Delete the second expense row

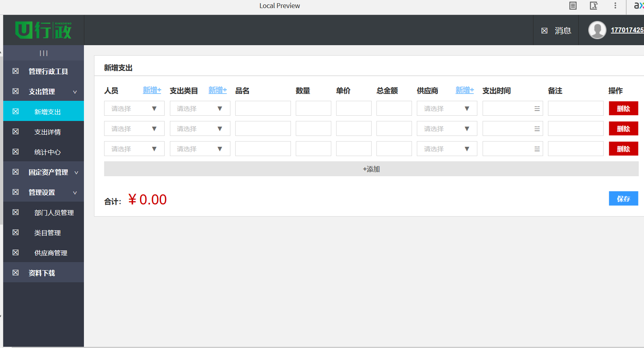coord(623,129)
